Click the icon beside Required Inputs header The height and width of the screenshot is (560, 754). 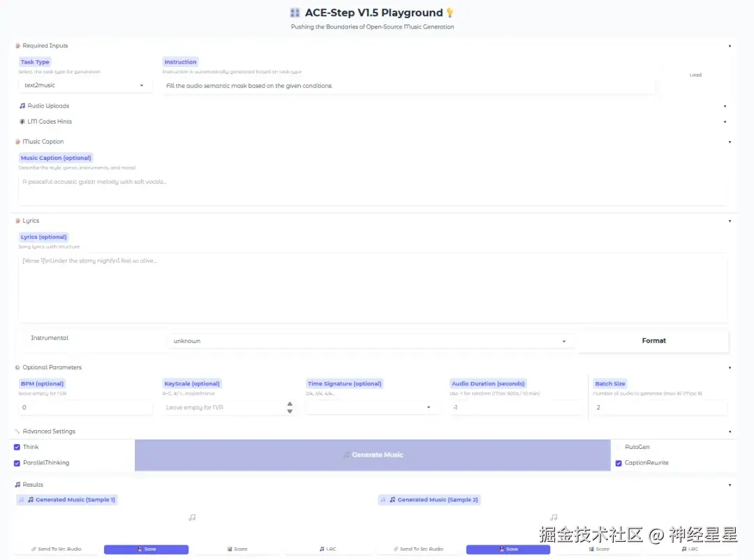[17, 45]
